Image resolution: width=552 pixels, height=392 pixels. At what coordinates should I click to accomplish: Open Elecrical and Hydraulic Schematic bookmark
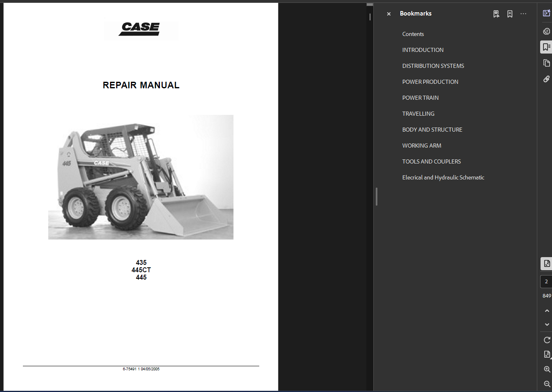443,177
